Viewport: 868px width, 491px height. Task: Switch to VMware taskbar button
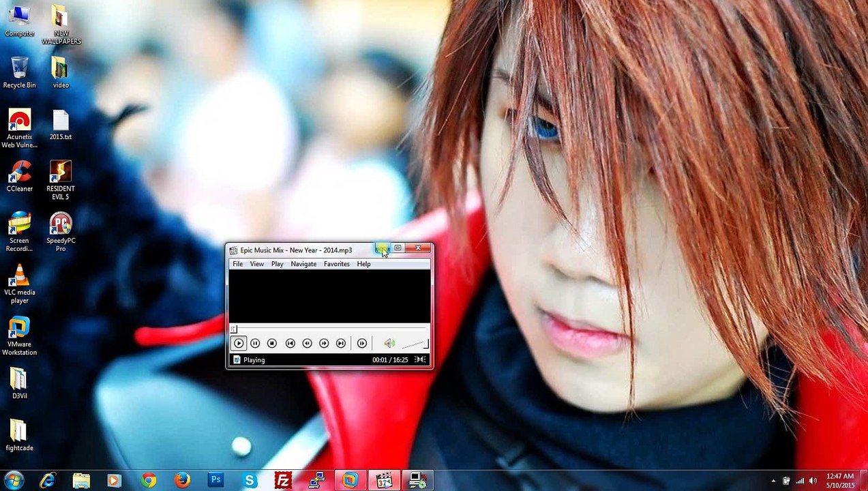pos(350,481)
